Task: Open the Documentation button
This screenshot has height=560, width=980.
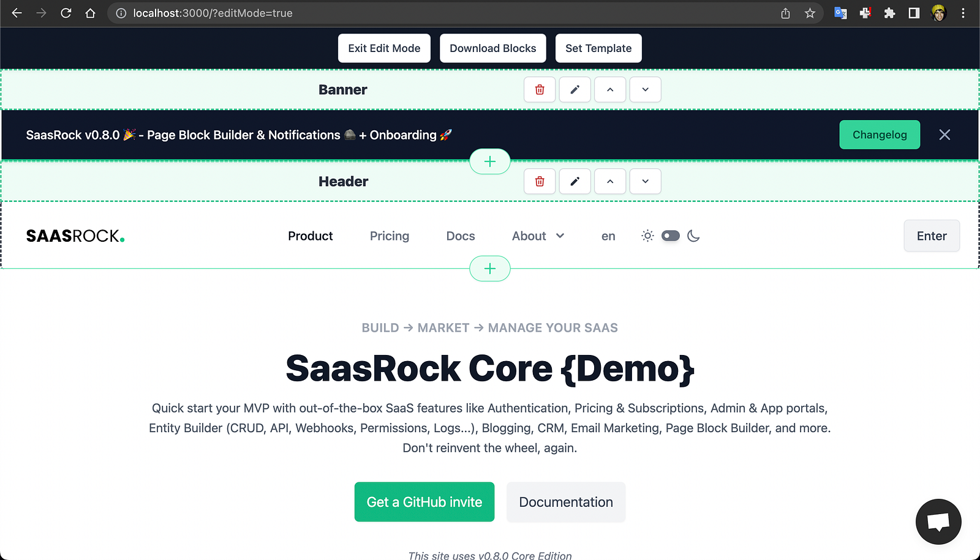Action: click(x=566, y=502)
